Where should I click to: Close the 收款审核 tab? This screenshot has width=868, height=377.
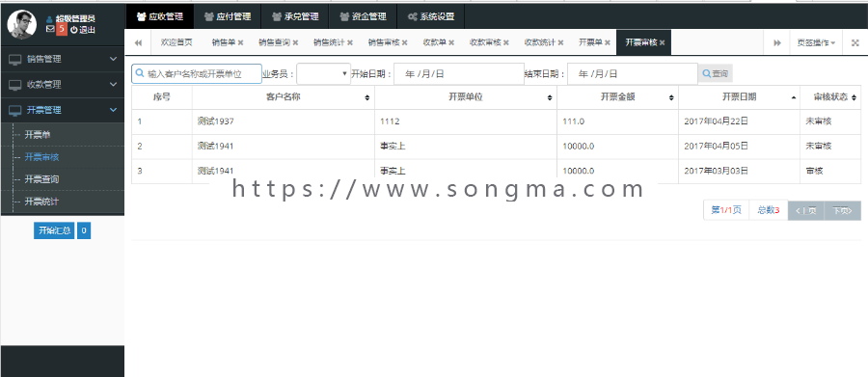[x=506, y=42]
